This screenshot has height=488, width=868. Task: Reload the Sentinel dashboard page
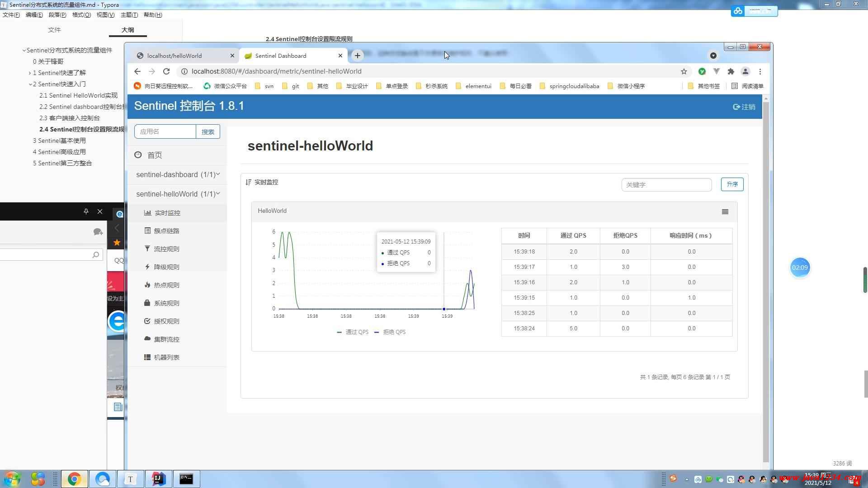[166, 71]
